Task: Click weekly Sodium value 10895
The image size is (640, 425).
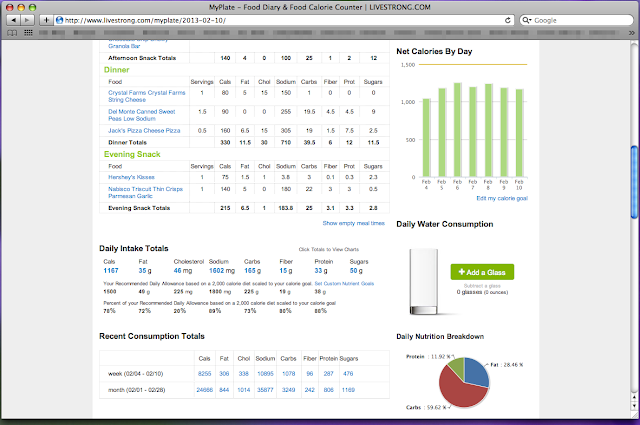Action: pyautogui.click(x=265, y=374)
